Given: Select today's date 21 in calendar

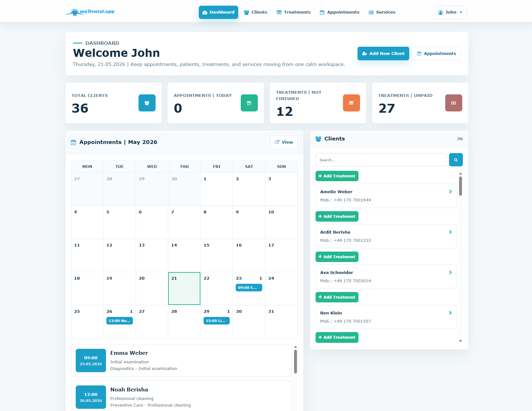Looking at the screenshot, I should click(184, 289).
